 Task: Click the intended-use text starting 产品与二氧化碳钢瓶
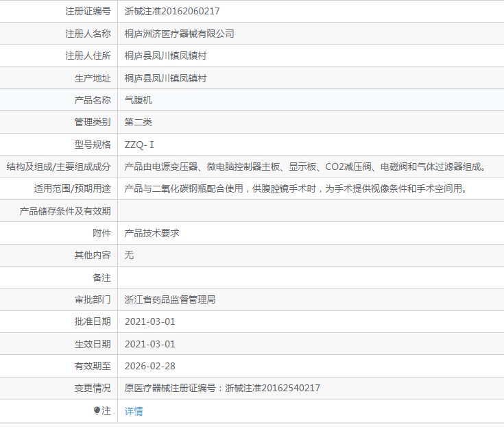pos(296,188)
